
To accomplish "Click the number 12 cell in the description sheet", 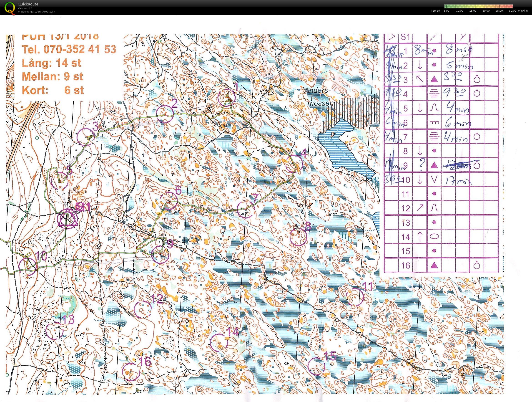I will point(405,208).
